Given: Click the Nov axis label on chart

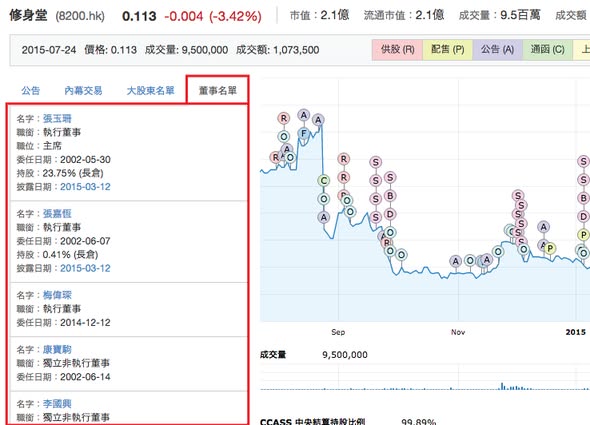Looking at the screenshot, I should coord(458,332).
